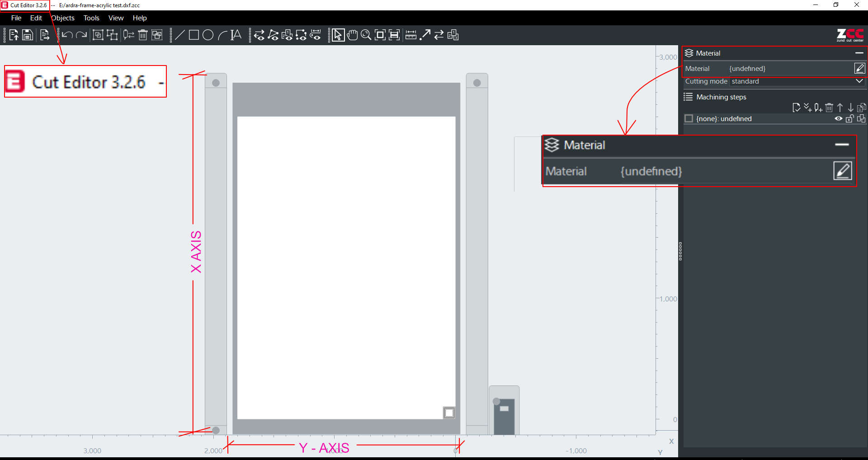Open the File menu
The height and width of the screenshot is (460, 868).
click(x=16, y=18)
